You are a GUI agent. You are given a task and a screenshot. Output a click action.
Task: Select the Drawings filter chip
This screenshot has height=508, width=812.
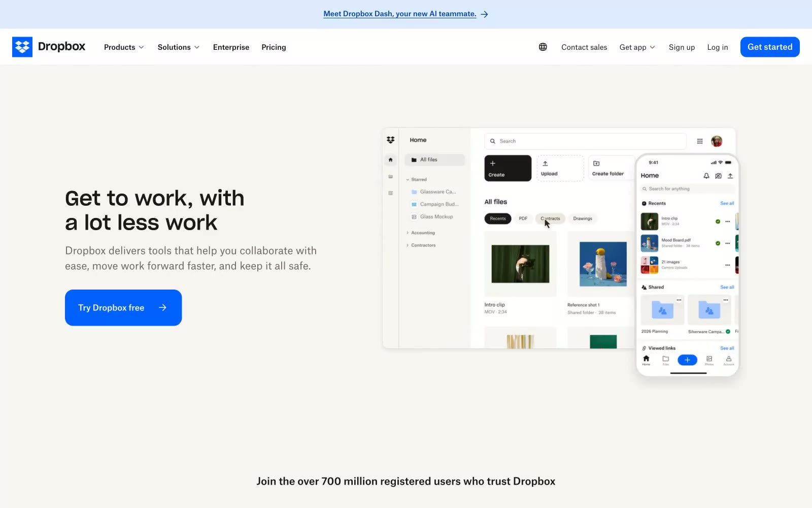point(583,218)
